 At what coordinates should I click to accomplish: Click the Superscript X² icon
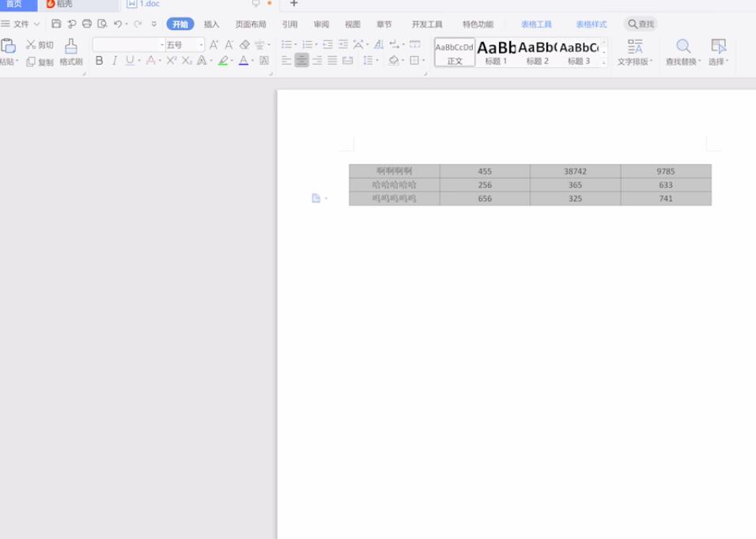[171, 61]
